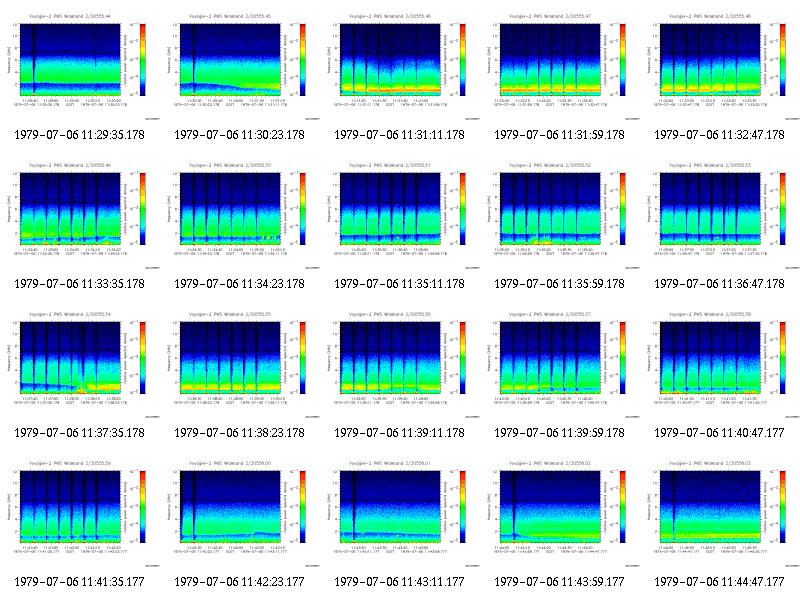This screenshot has height=596, width=800.
Task: Click caption text 1979-07-06 11:43:59.177
Action: 560,582
